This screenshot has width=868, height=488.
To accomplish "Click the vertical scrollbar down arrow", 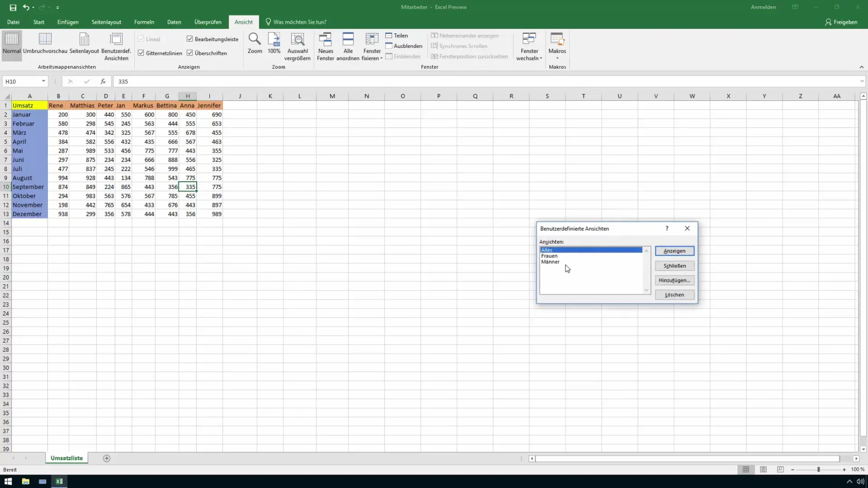I will click(863, 449).
